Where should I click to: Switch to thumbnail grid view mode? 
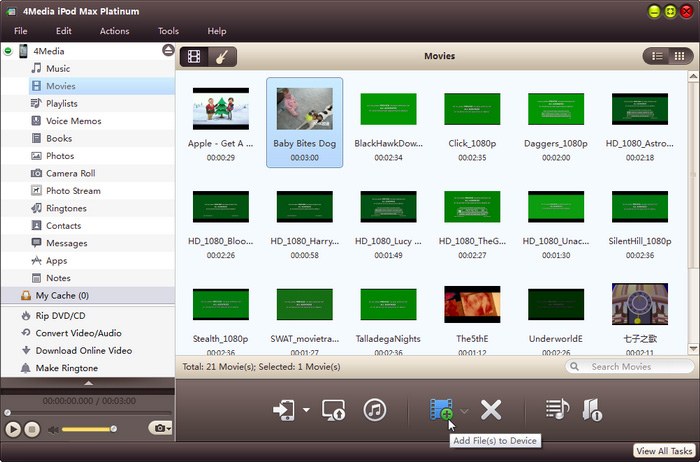680,56
